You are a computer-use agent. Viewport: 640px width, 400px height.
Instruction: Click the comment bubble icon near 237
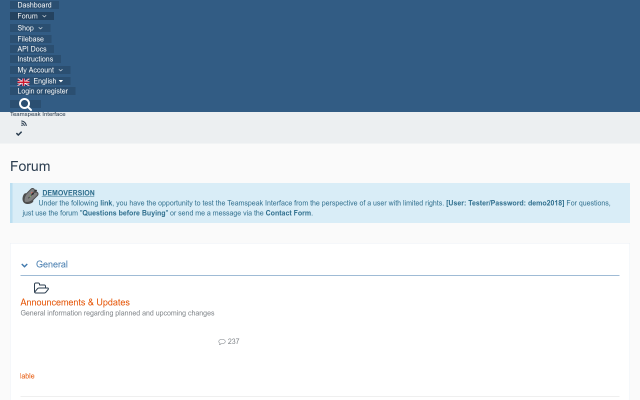click(222, 342)
